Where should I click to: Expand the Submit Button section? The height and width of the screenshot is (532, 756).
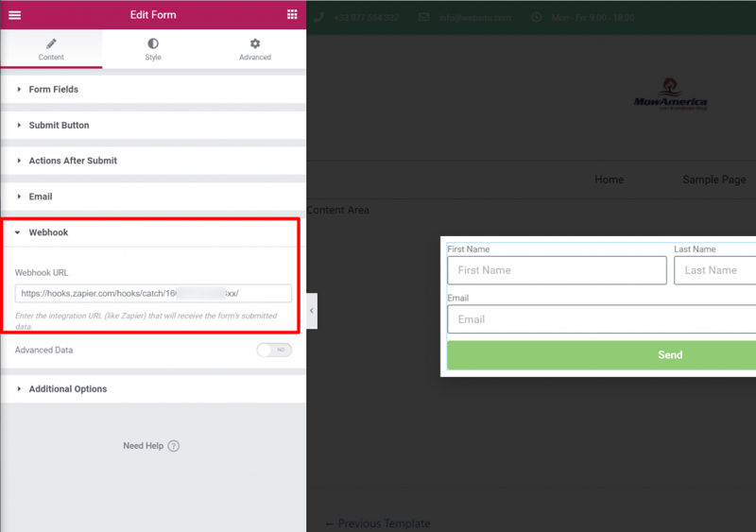point(153,125)
